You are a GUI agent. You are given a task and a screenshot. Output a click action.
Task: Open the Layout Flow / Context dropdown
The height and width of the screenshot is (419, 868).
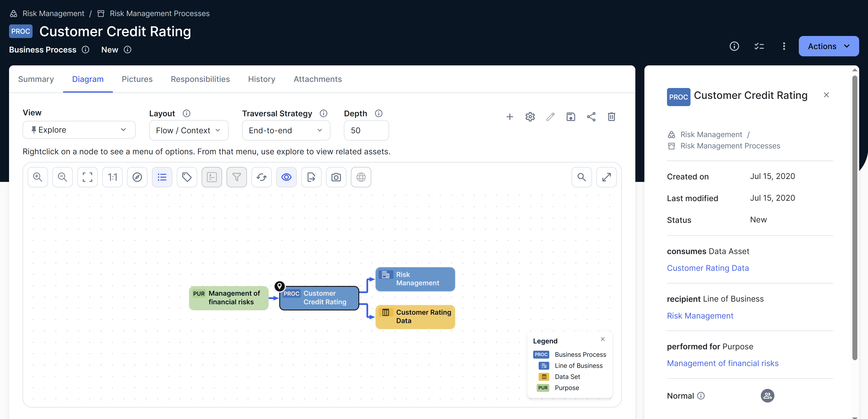tap(188, 131)
